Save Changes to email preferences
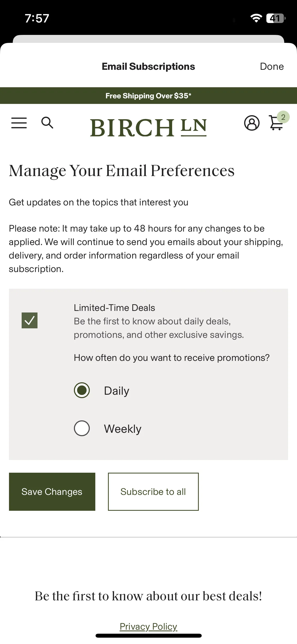The image size is (297, 644). pos(52,492)
